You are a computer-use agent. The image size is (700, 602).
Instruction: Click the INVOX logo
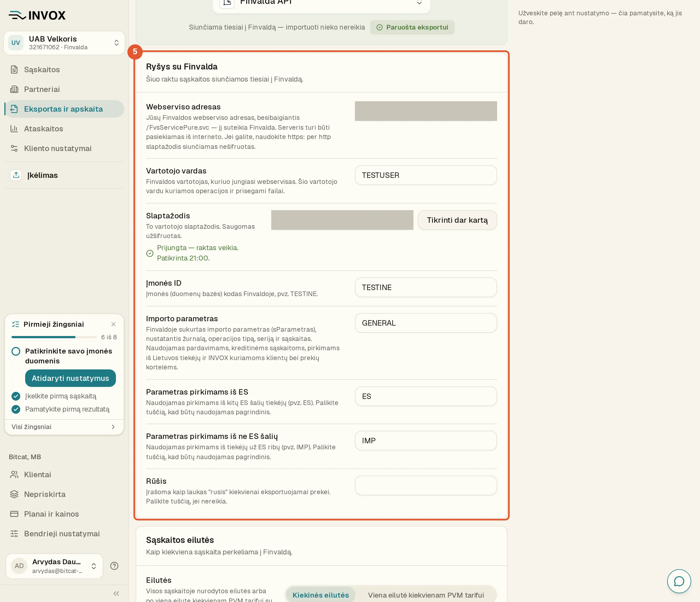click(37, 15)
